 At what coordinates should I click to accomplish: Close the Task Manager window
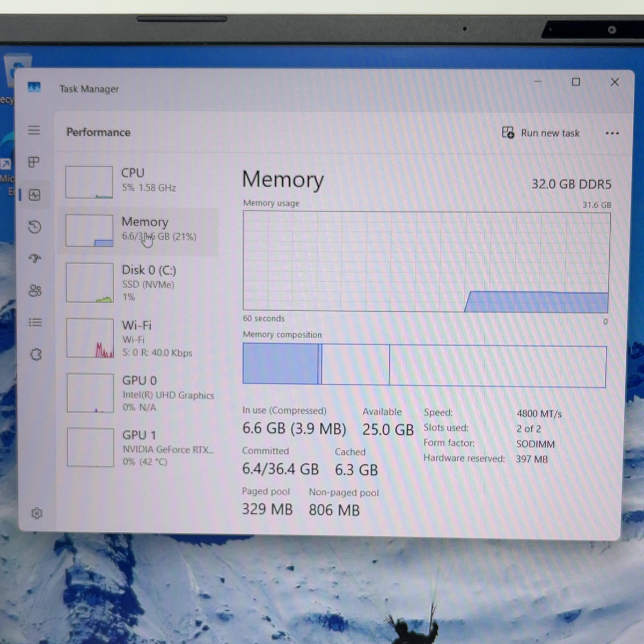pyautogui.click(x=615, y=82)
